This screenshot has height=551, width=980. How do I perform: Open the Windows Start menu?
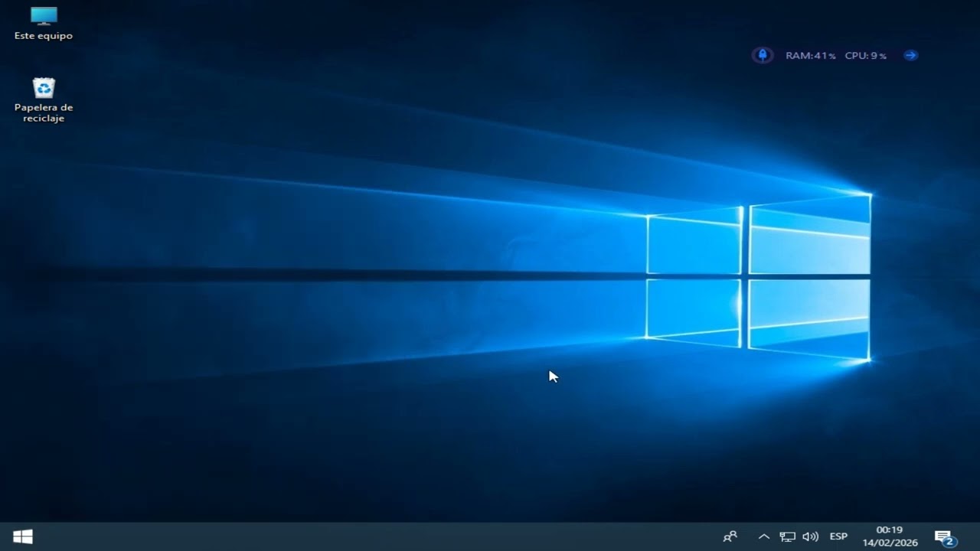coord(22,536)
